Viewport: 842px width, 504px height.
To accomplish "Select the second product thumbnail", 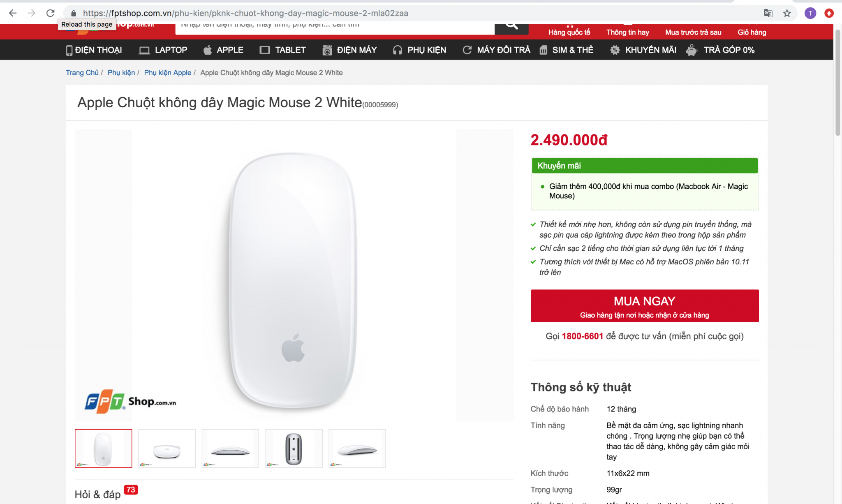I will click(x=167, y=449).
